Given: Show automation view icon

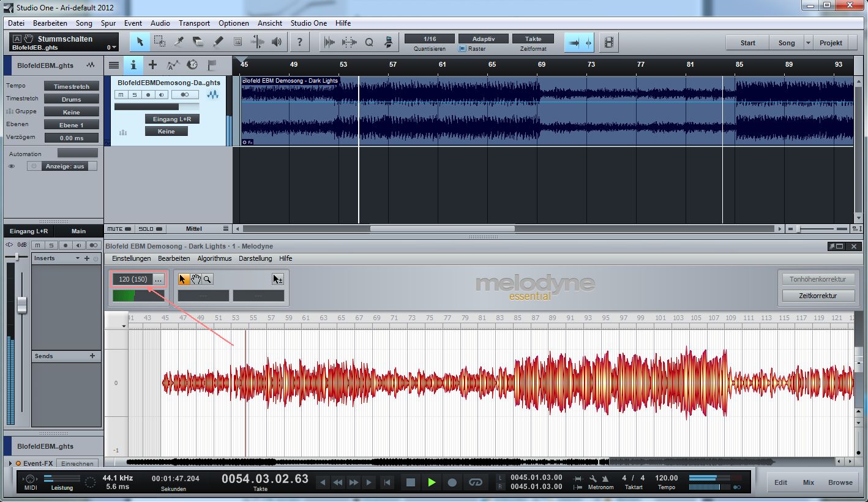Looking at the screenshot, I should [x=173, y=64].
